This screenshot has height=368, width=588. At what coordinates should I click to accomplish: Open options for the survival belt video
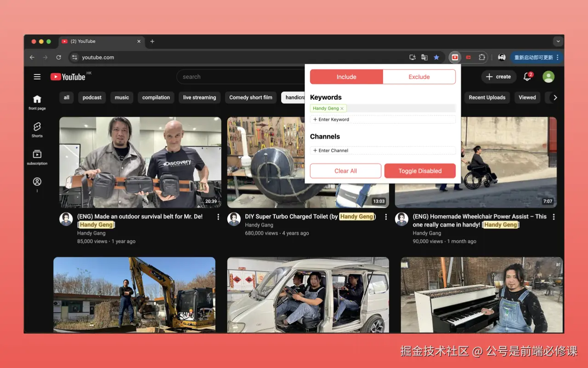pos(218,217)
